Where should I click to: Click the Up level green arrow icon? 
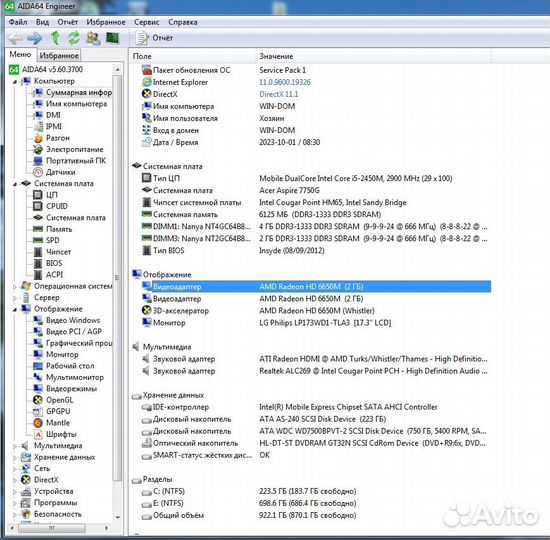[55, 38]
